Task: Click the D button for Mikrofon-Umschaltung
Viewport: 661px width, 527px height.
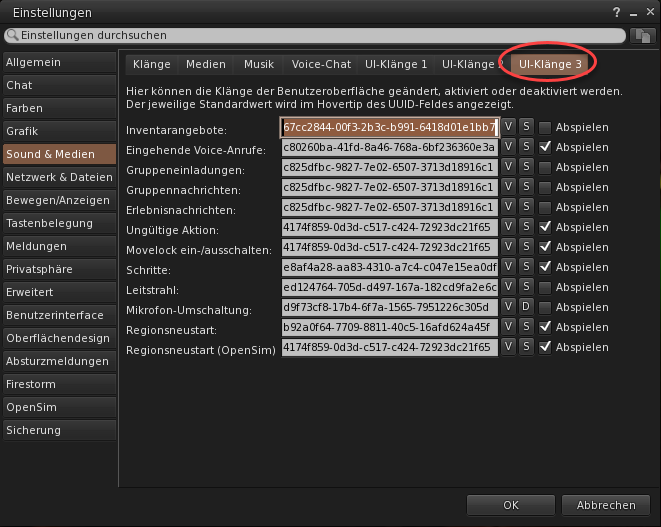Action: [x=525, y=307]
